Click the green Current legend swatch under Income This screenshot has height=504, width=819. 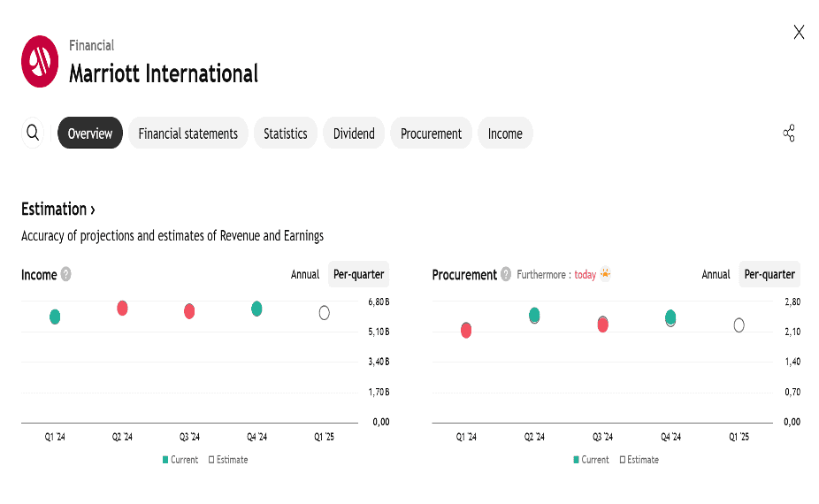165,460
